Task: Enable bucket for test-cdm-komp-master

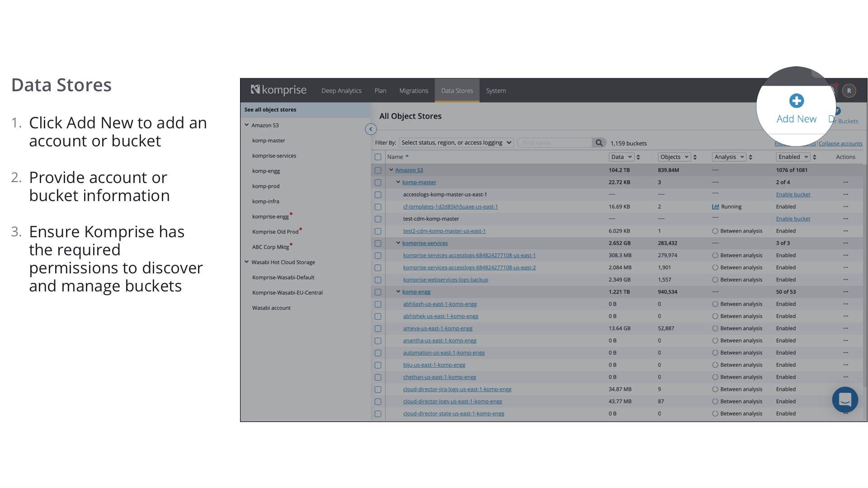Action: (793, 219)
